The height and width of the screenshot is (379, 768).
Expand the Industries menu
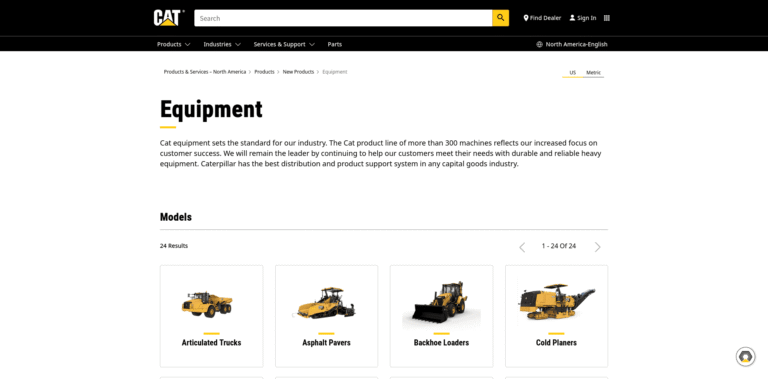click(x=222, y=44)
